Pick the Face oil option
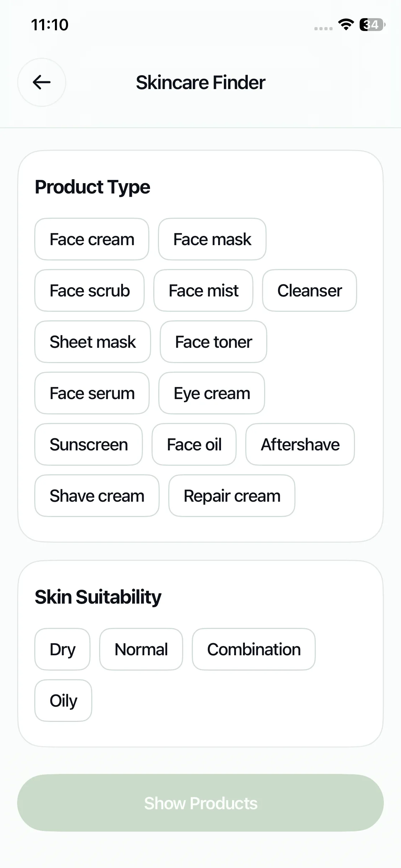The image size is (401, 868). tap(194, 445)
